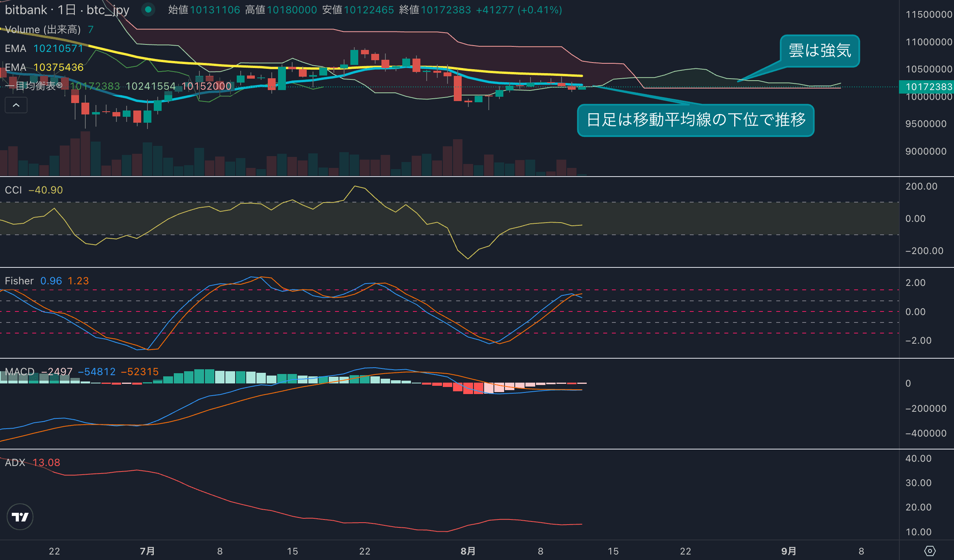
Task: Click the TradingView logo icon
Action: click(20, 517)
